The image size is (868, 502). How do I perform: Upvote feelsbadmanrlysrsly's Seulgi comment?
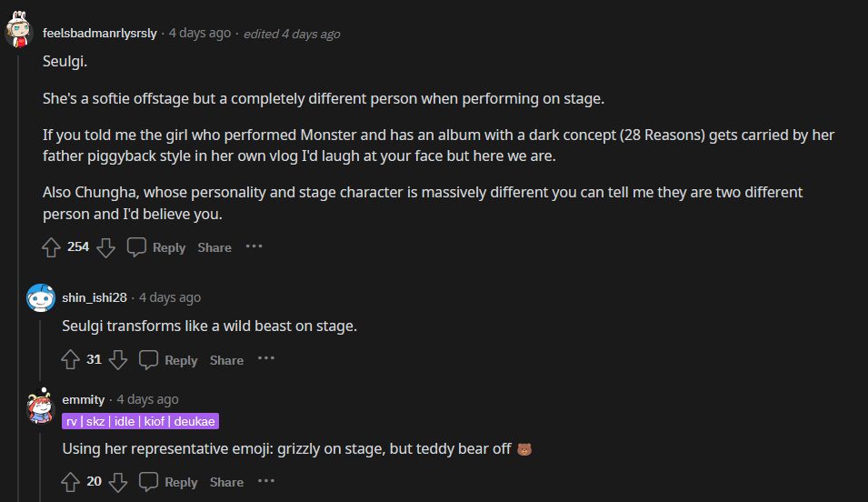(51, 246)
